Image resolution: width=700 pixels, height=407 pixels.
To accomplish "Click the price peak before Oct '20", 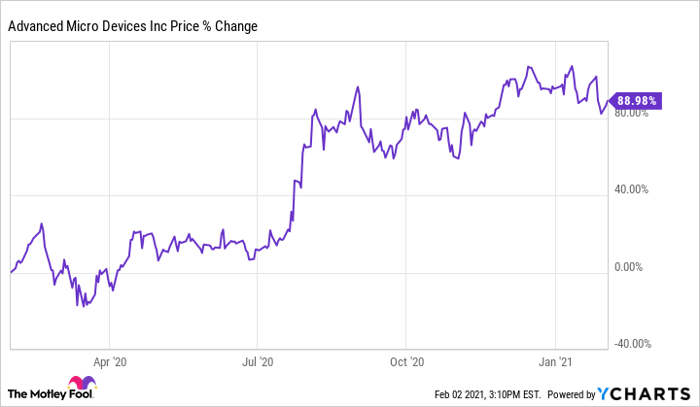I will (357, 88).
